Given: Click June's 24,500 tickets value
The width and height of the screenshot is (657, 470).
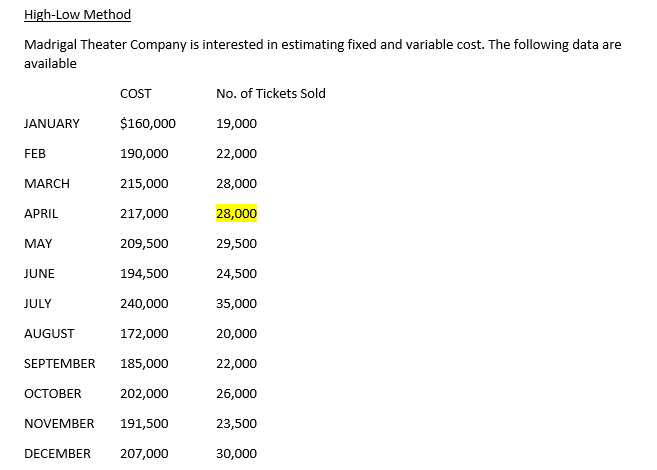Looking at the screenshot, I should (236, 274).
